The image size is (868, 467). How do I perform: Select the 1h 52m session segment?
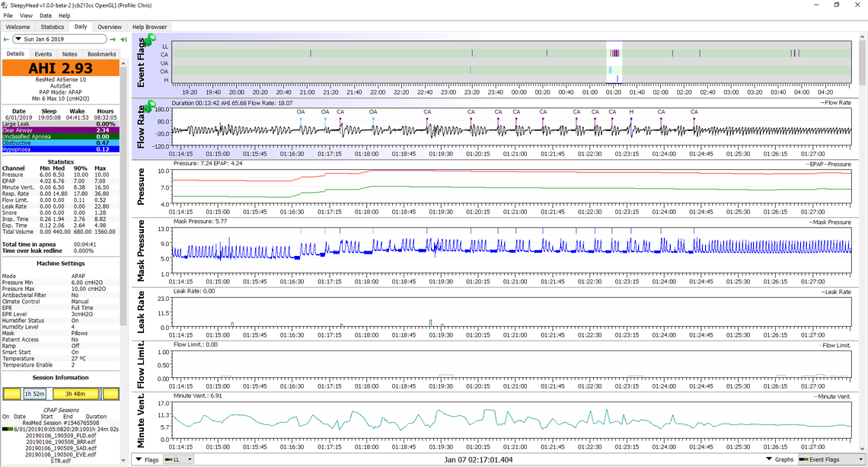(x=35, y=394)
